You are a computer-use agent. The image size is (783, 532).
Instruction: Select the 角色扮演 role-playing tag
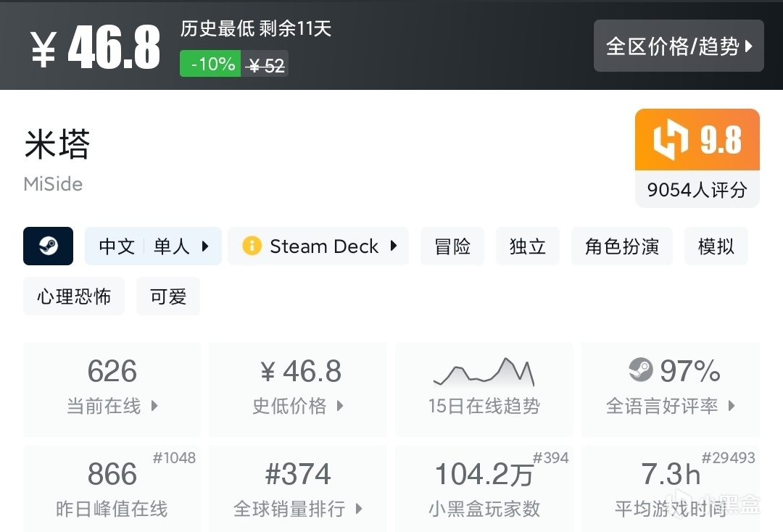621,246
